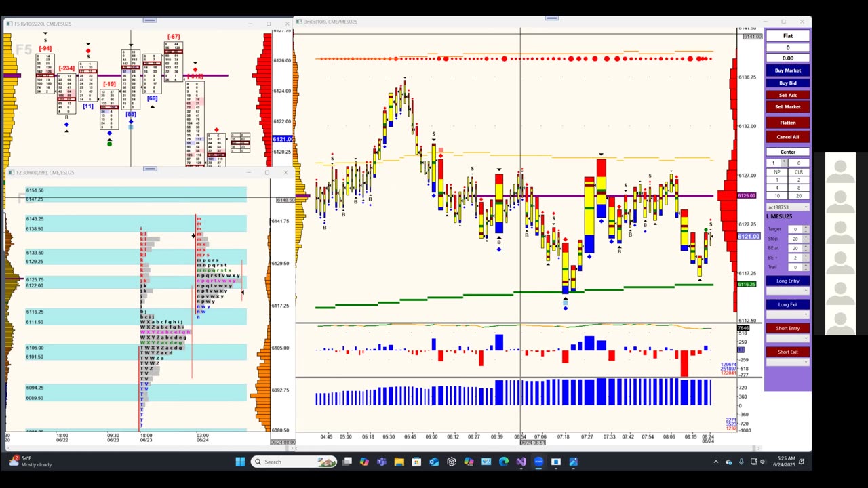Set quantity preset to 20
Screen dimensions: 868x488
799,196
